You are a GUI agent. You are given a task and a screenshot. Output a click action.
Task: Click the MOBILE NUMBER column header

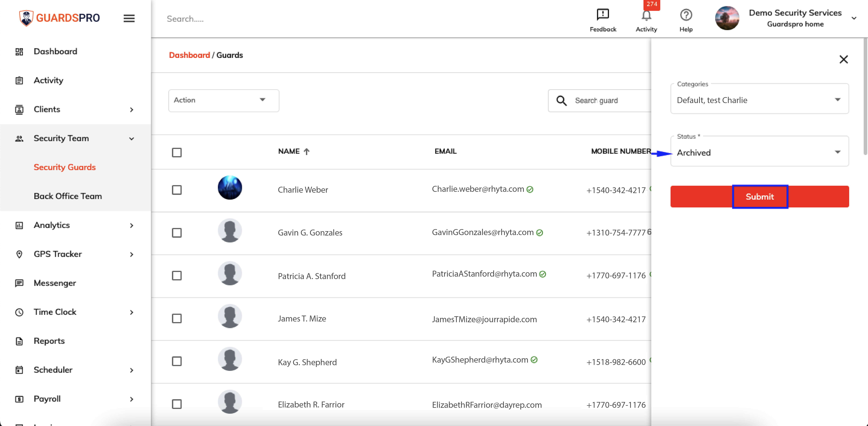(621, 152)
